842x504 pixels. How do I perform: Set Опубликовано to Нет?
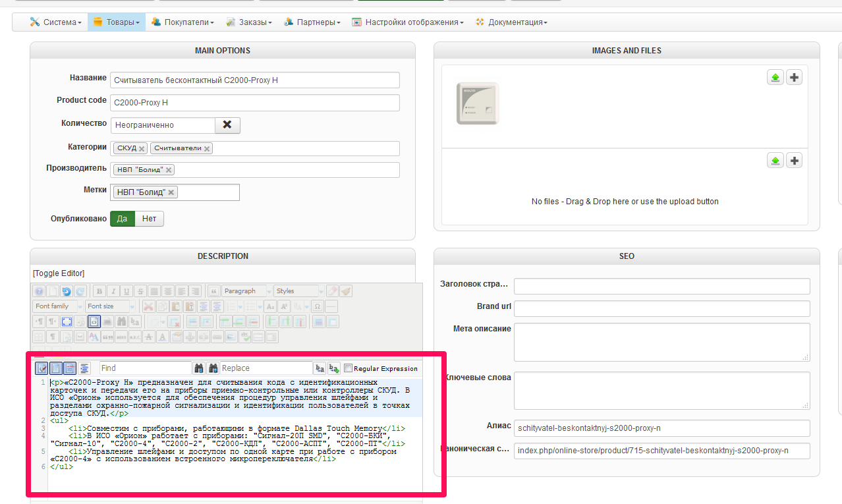point(150,219)
